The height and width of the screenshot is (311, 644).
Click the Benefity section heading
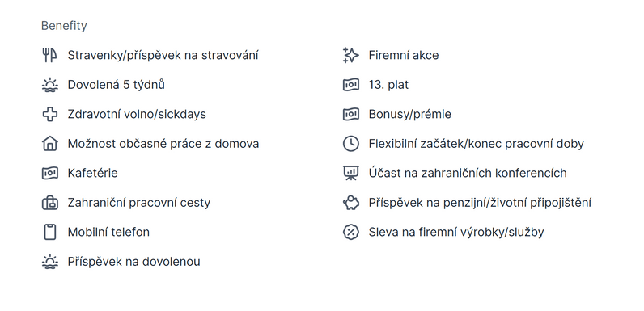coord(64,26)
